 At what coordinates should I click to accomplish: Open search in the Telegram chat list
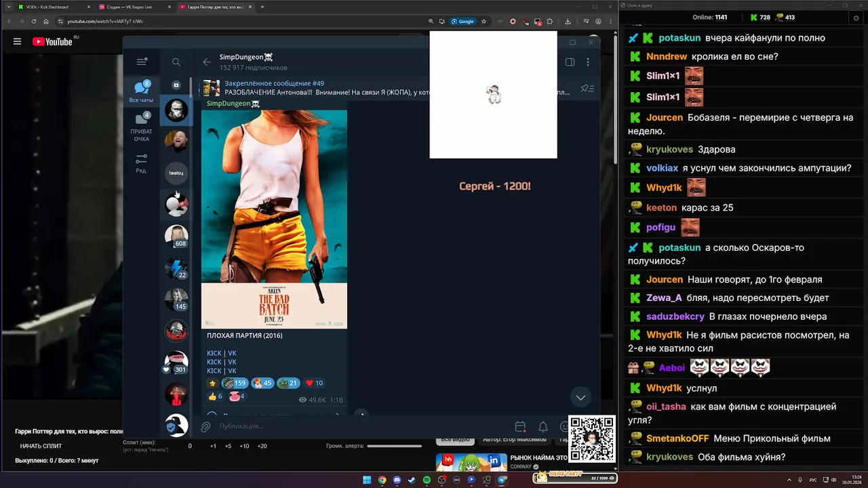[x=176, y=62]
